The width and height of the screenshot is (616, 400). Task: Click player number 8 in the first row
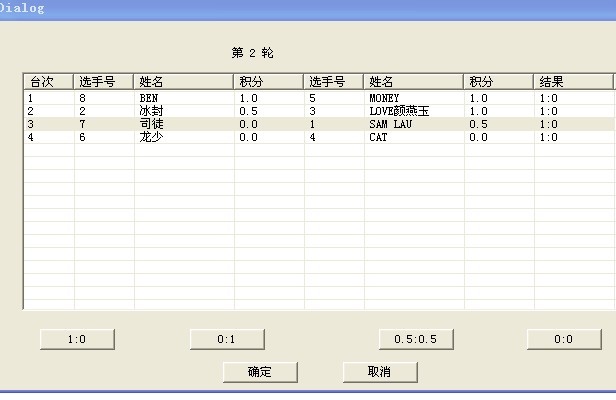click(x=82, y=98)
